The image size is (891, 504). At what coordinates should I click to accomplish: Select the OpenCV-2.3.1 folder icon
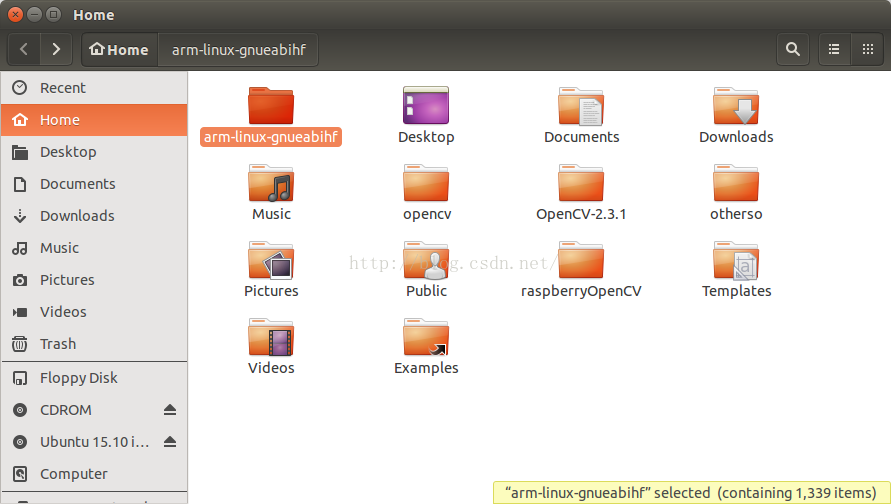point(581,183)
